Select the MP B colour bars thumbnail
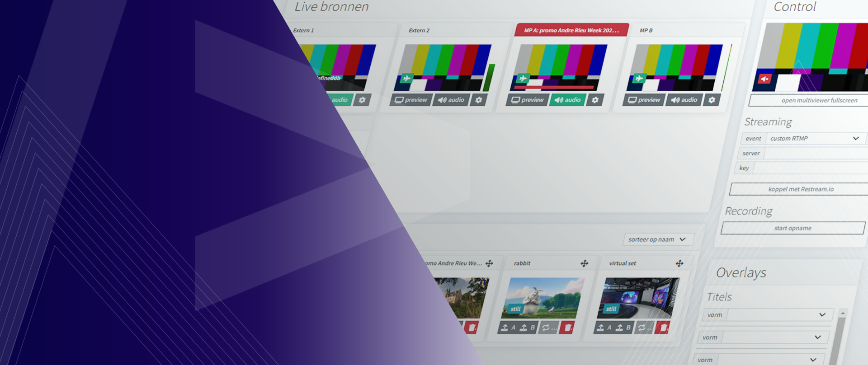 [675, 68]
